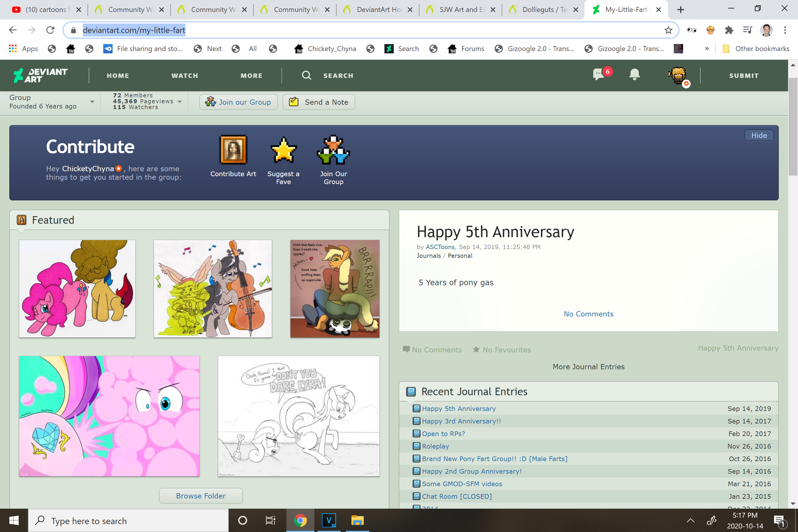Open the search magnifier icon

[x=306, y=75]
